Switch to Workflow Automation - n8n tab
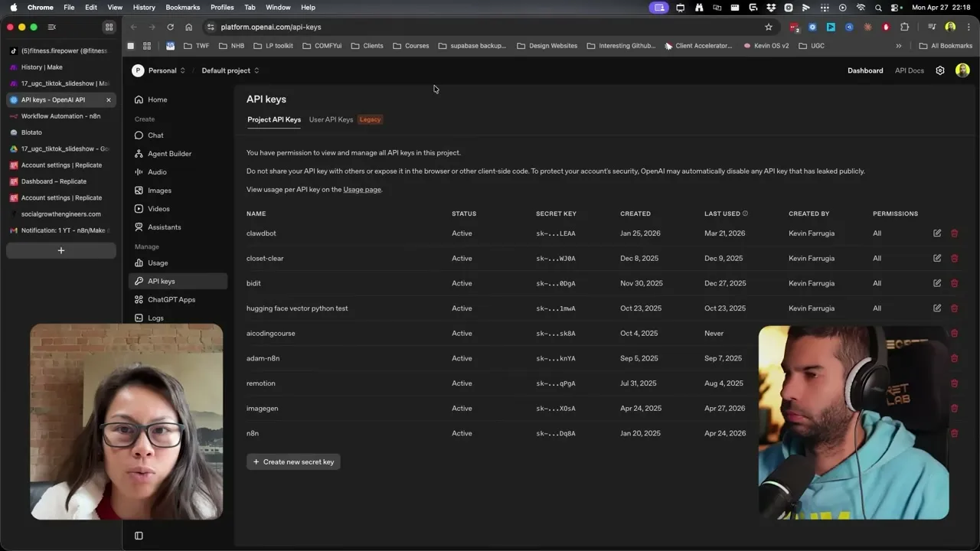The height and width of the screenshot is (551, 980). point(61,116)
